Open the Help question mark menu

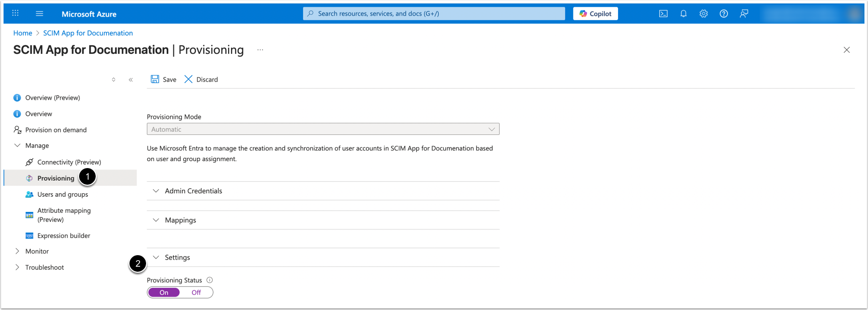724,14
